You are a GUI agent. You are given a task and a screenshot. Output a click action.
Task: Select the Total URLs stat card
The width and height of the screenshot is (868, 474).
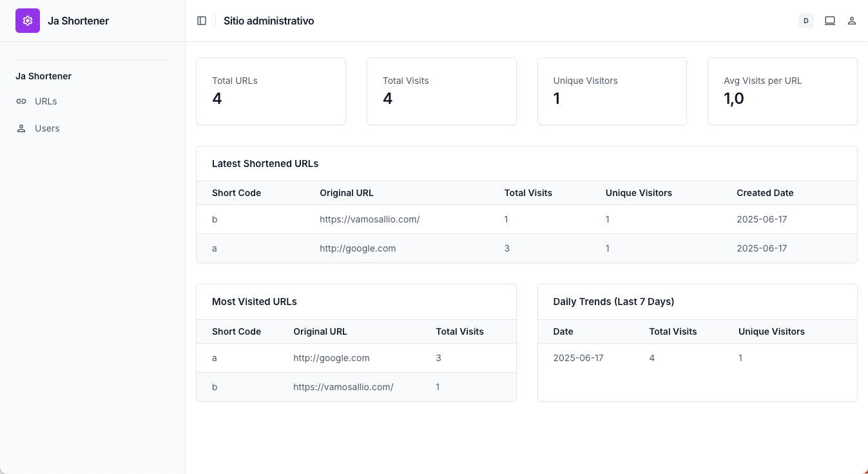[271, 91]
